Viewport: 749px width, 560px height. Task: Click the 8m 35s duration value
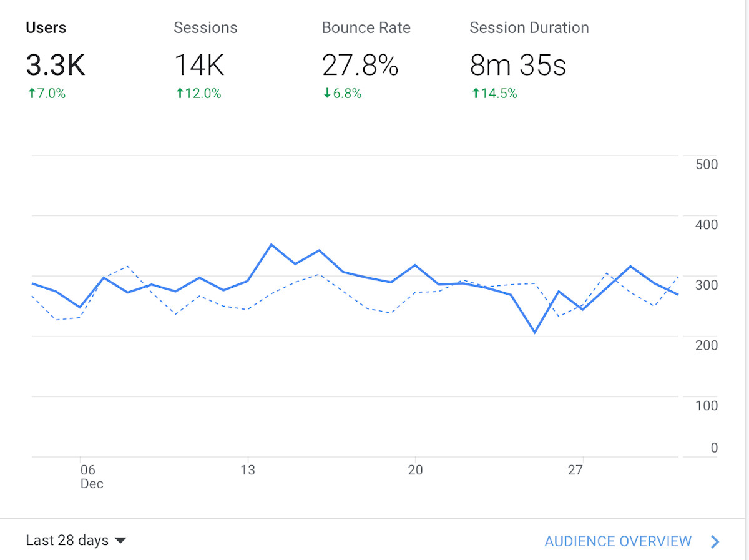(518, 66)
